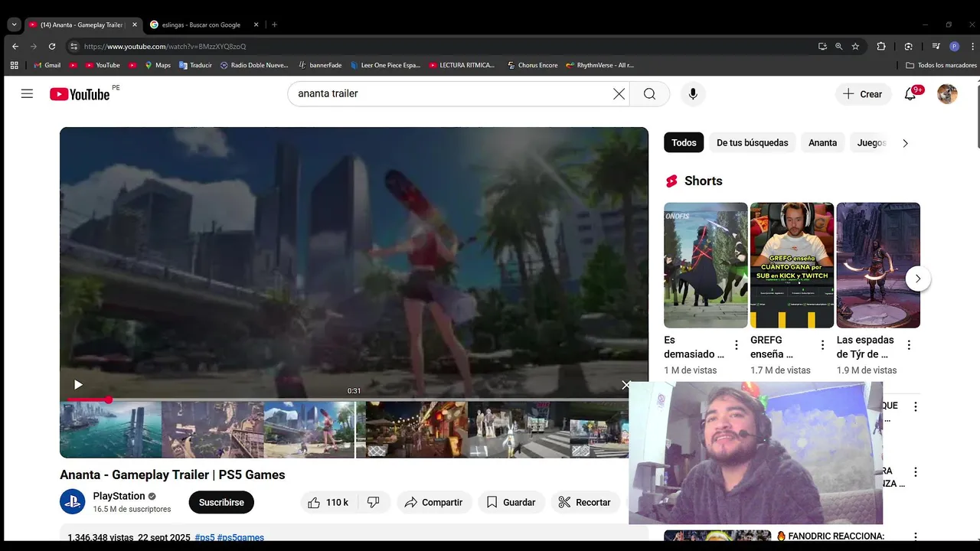
Task: Like the video with 110 k thumbs up
Action: (328, 502)
